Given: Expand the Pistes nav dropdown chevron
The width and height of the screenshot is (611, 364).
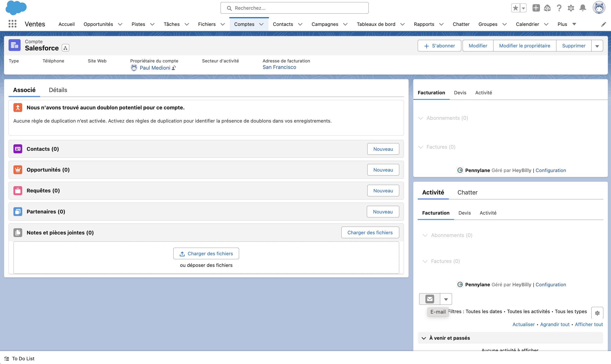Looking at the screenshot, I should pyautogui.click(x=152, y=24).
